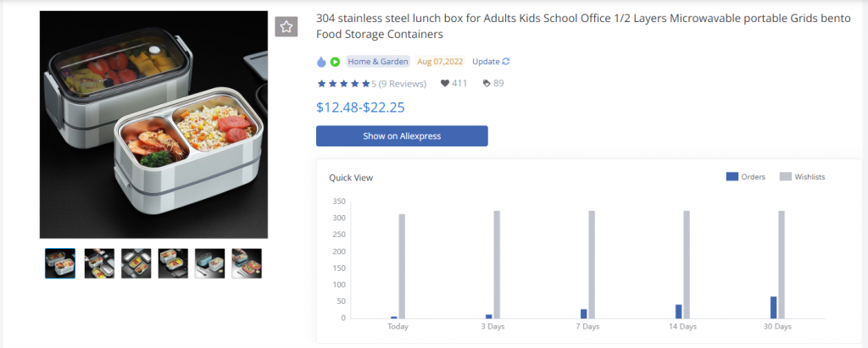Select the fourth product thumbnail

pos(173,263)
